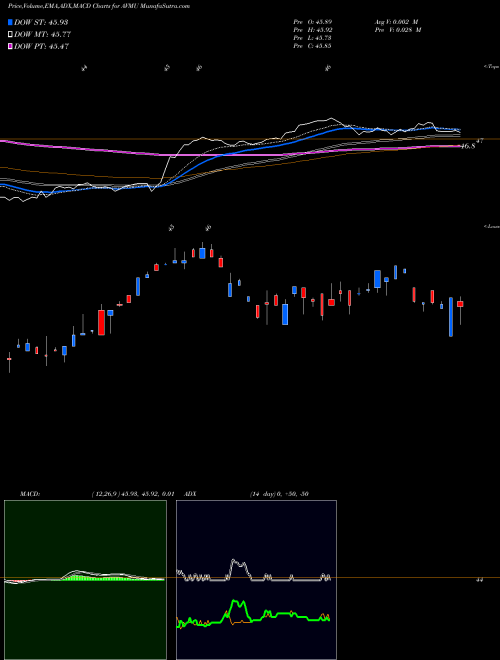Viewport: 500px width, 660px height.
Task: Click the last red candlestick on the right
Action: 460,304
